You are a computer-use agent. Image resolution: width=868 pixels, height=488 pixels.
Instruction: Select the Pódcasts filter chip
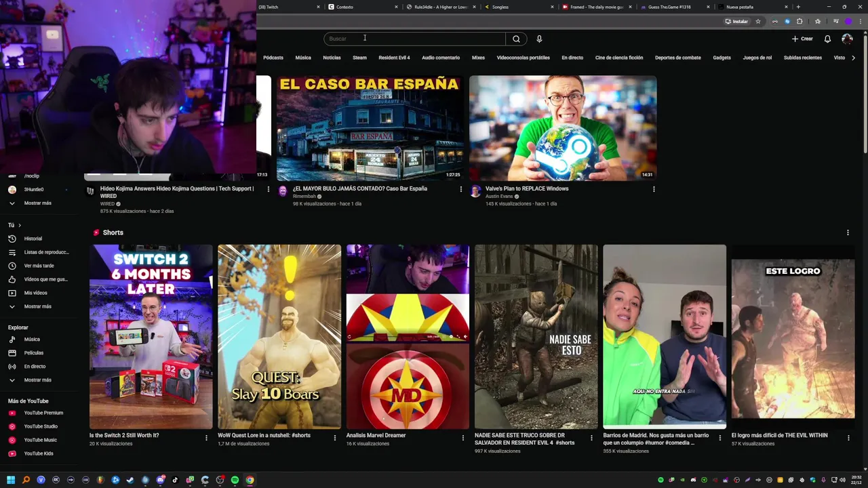[273, 58]
